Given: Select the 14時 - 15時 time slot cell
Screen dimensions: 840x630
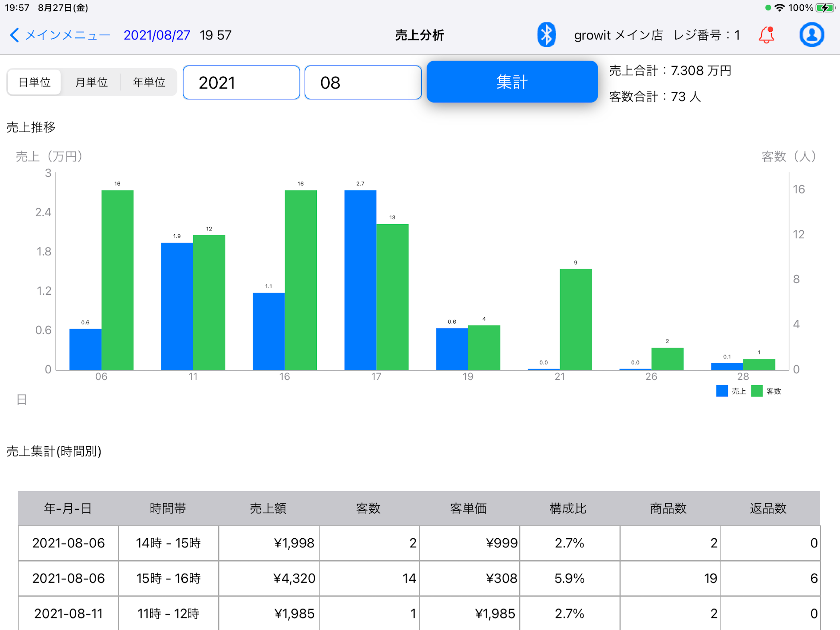Looking at the screenshot, I should click(x=168, y=543).
